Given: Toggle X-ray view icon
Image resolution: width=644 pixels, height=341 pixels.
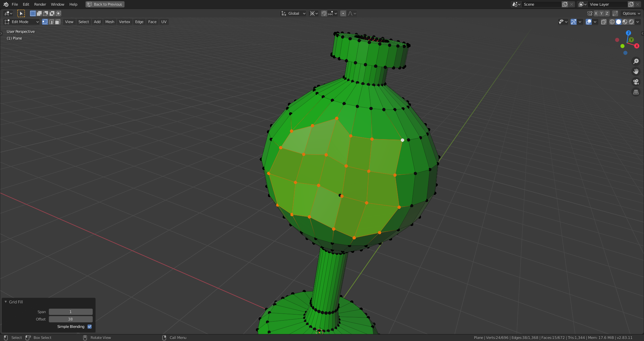Looking at the screenshot, I should 604,22.
